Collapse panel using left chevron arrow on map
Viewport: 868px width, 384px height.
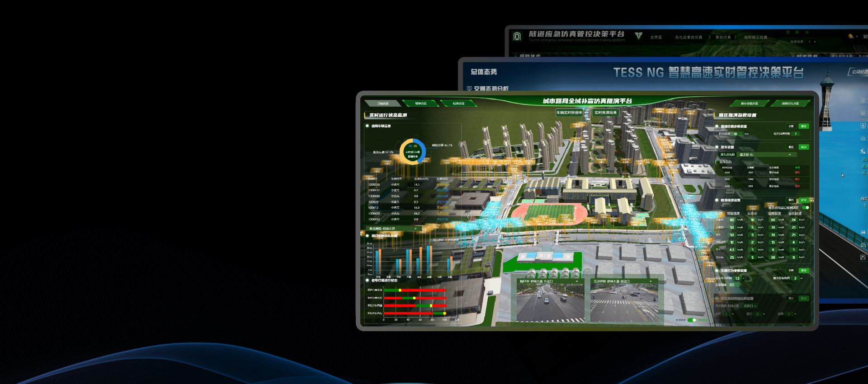469,216
